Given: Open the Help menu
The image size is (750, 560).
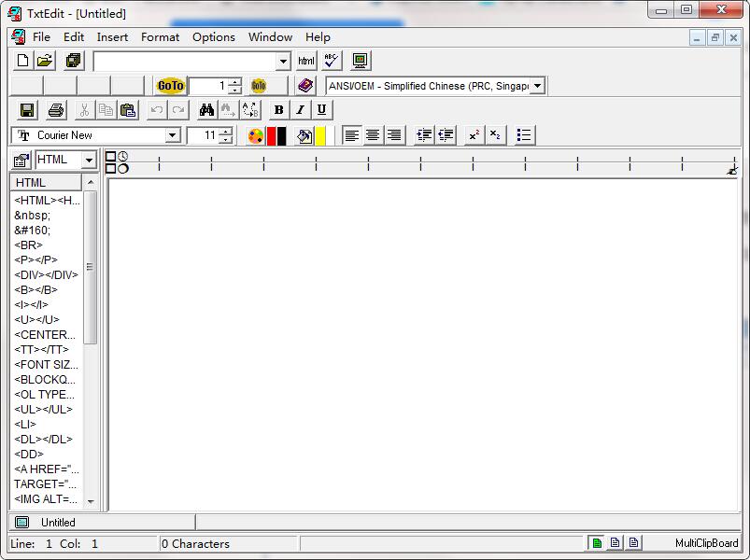Looking at the screenshot, I should [318, 37].
